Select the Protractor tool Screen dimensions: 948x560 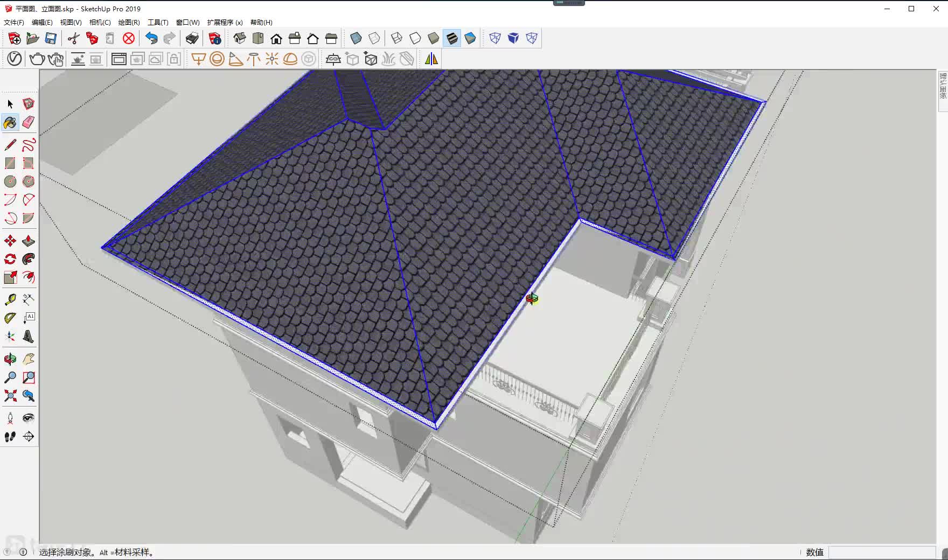[x=10, y=318]
